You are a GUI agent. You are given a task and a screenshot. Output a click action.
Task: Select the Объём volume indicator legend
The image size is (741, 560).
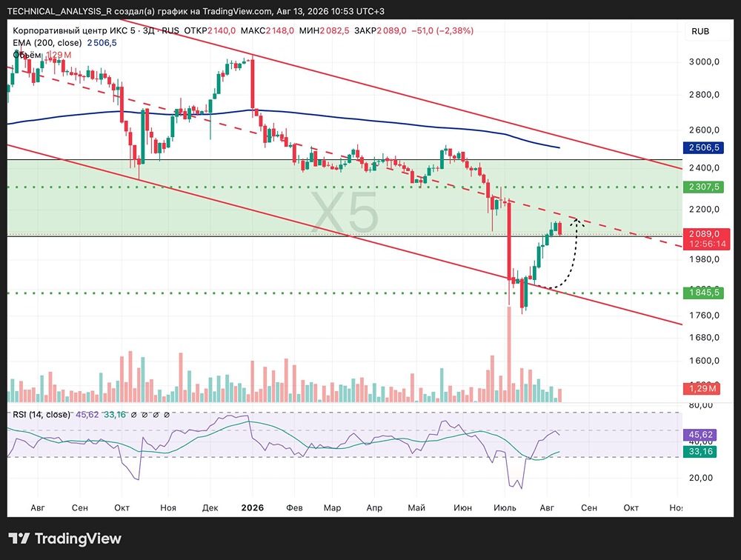point(27,55)
